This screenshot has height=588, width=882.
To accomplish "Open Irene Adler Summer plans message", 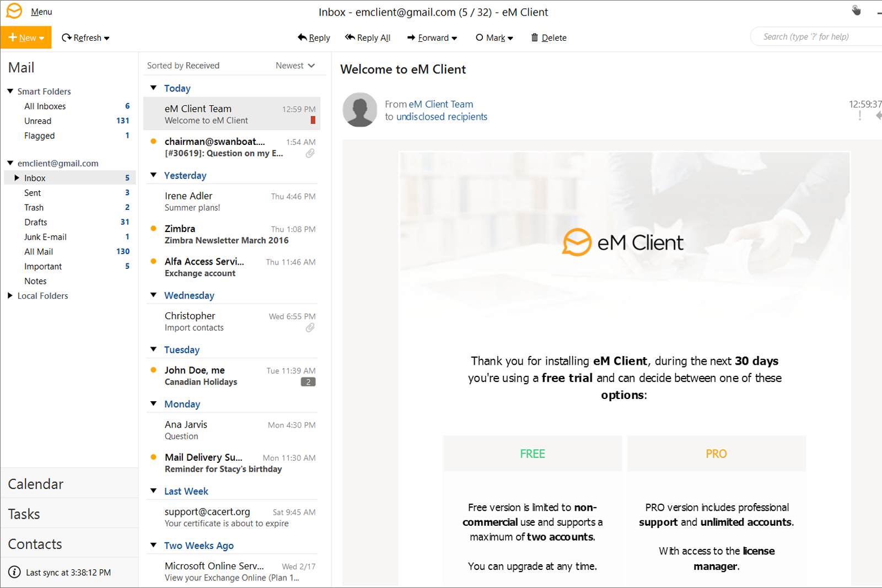I will click(232, 201).
